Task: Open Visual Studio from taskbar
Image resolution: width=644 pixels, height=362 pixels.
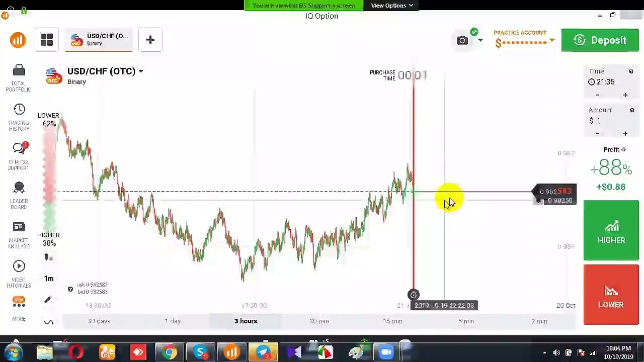Action: (294, 352)
